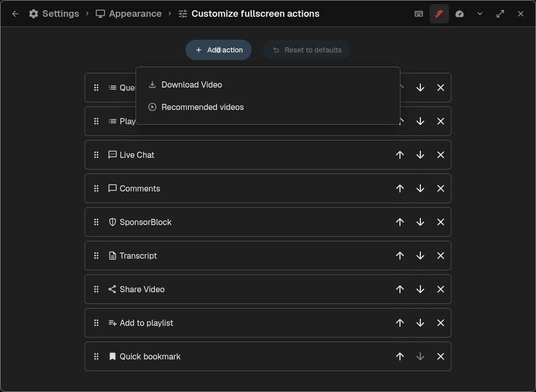Grab drag handle of Add to playlist row
536x392 pixels.
click(x=96, y=323)
